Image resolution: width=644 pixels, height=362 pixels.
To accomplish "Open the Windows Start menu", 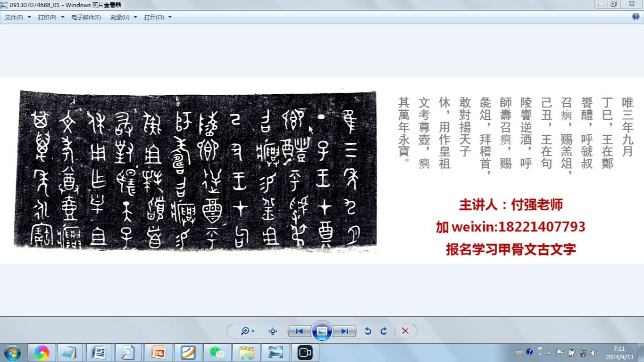I will coord(12,353).
